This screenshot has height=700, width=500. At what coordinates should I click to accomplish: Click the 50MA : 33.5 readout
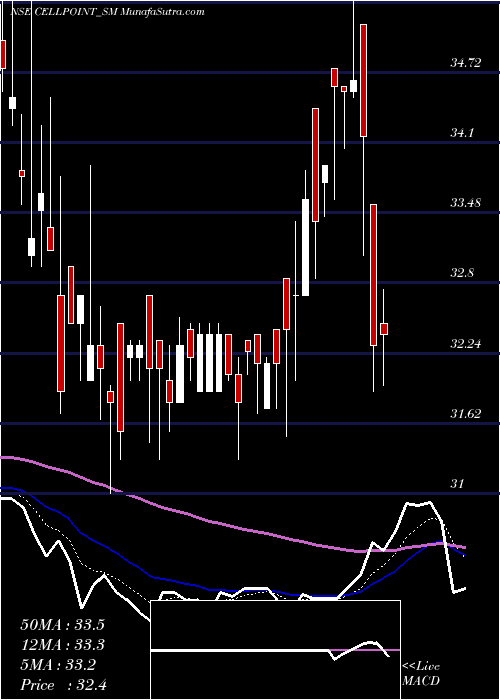[64, 625]
